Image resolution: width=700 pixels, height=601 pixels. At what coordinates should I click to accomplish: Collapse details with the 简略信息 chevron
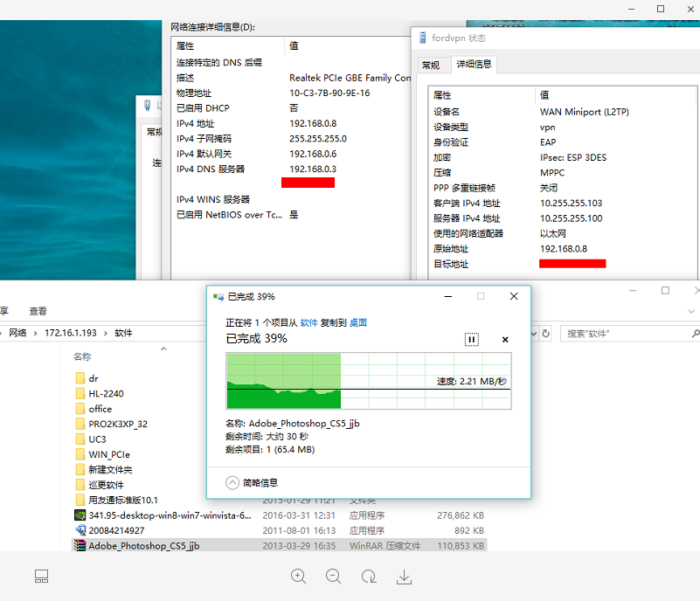[x=232, y=483]
